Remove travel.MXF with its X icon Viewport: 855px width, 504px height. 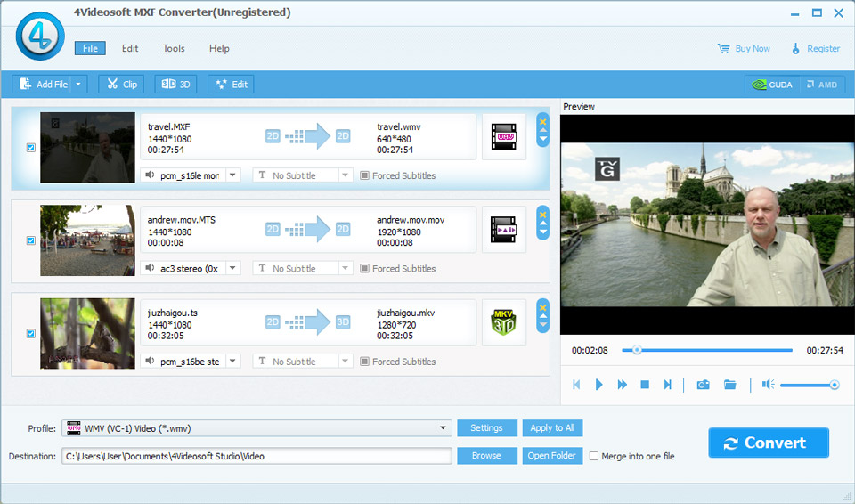[542, 122]
